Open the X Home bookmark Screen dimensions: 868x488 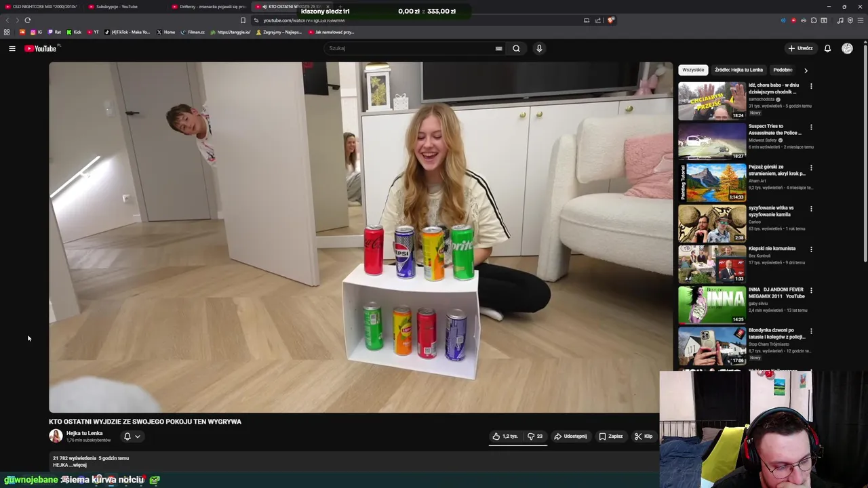click(x=165, y=32)
